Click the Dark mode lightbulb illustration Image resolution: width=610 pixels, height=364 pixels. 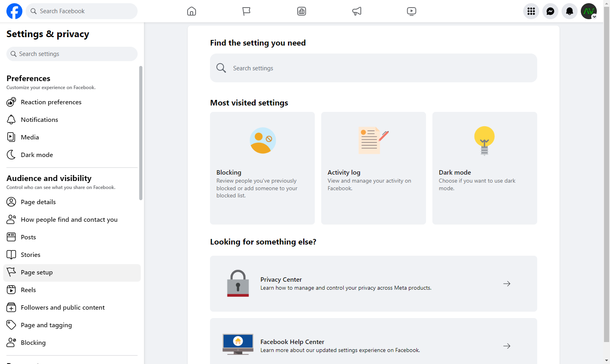click(484, 141)
